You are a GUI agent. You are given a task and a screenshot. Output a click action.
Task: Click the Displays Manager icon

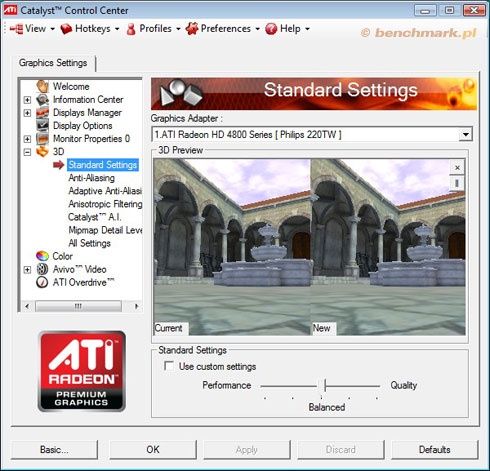pyautogui.click(x=43, y=113)
